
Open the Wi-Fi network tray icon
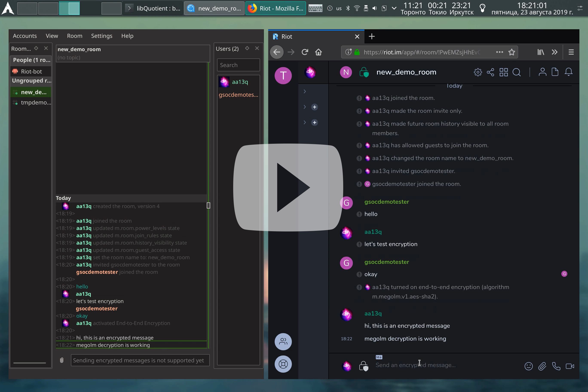click(357, 8)
